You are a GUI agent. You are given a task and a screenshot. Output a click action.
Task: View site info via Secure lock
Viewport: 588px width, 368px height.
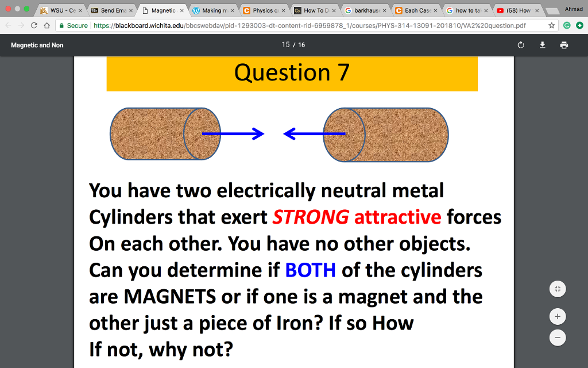(x=73, y=25)
